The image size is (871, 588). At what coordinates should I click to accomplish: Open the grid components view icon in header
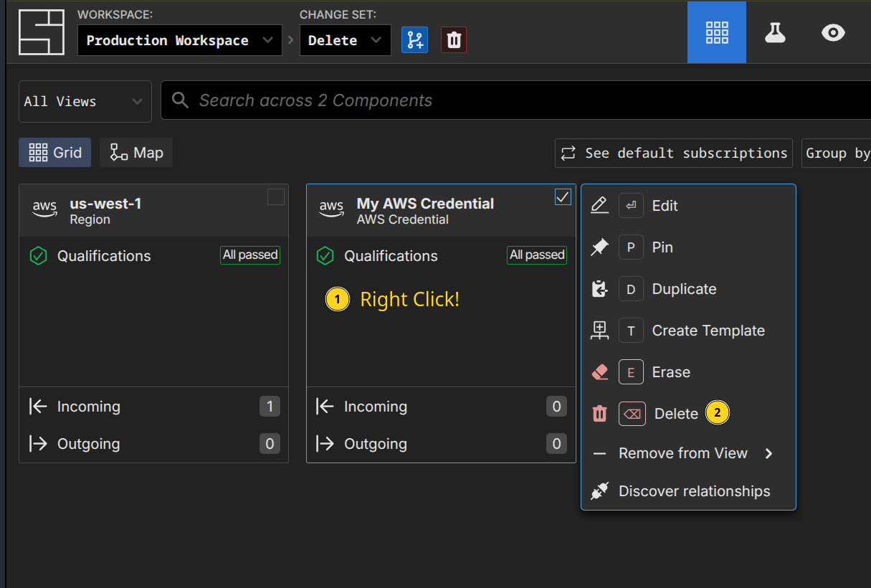click(x=717, y=32)
